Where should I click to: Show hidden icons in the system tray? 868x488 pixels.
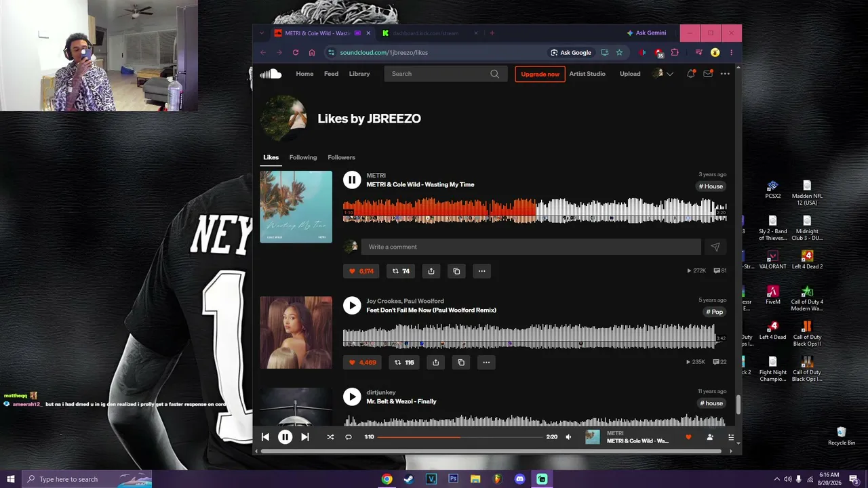(x=776, y=479)
